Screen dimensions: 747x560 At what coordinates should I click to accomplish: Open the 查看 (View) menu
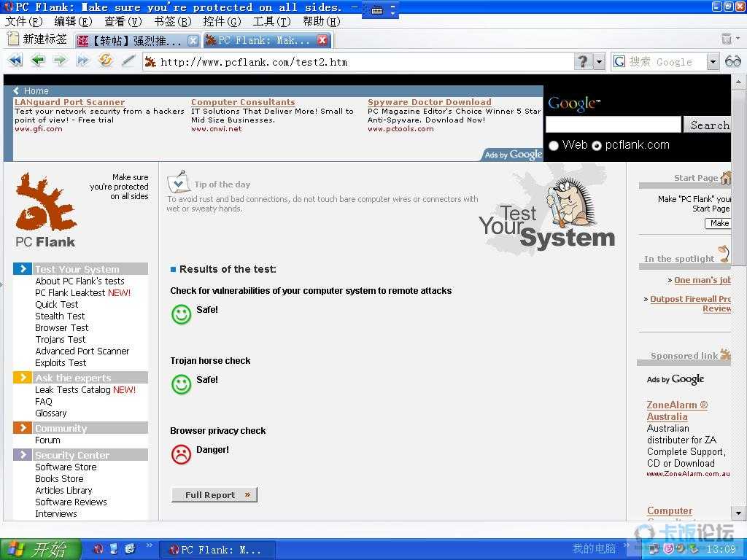[123, 22]
